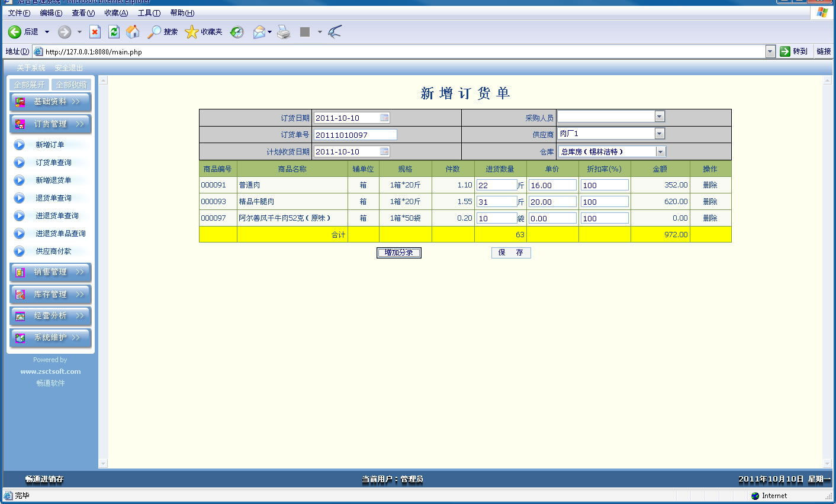Open the 查看(V) menu
Screen dimensions: 836x504
83,13
